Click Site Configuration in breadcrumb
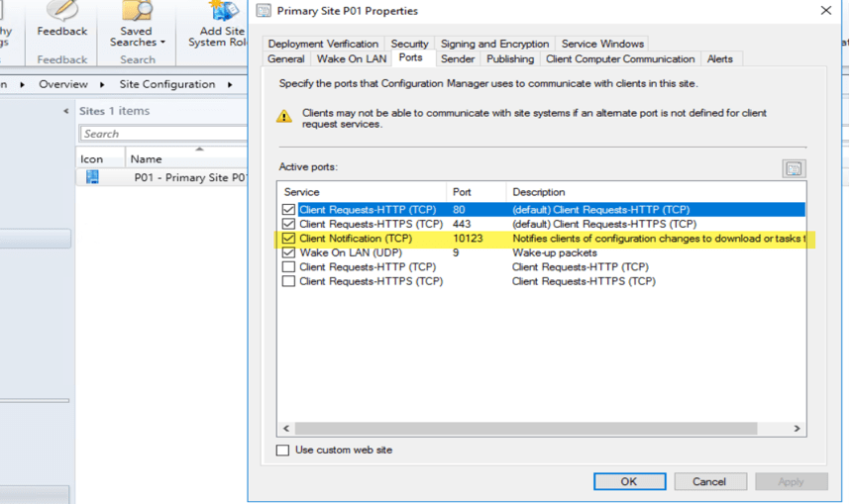 pyautogui.click(x=167, y=84)
